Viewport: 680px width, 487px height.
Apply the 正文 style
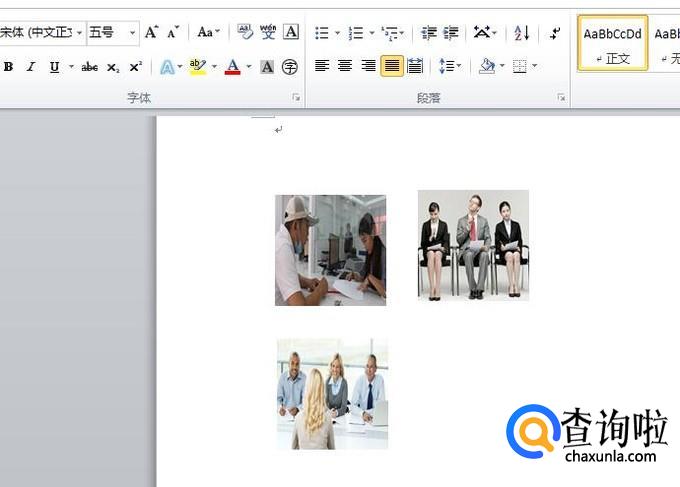tap(612, 43)
